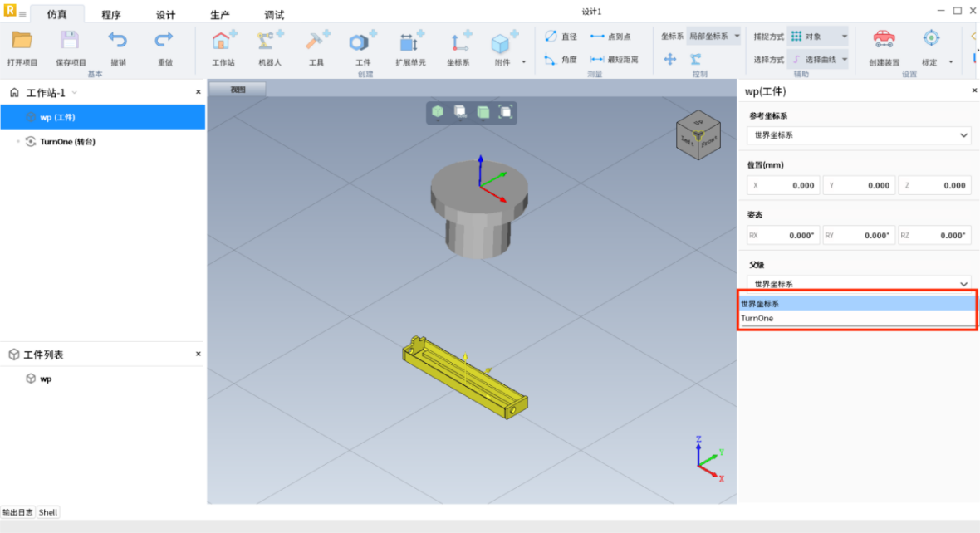
Task: Click the Shell button at bottom
Action: pos(48,512)
